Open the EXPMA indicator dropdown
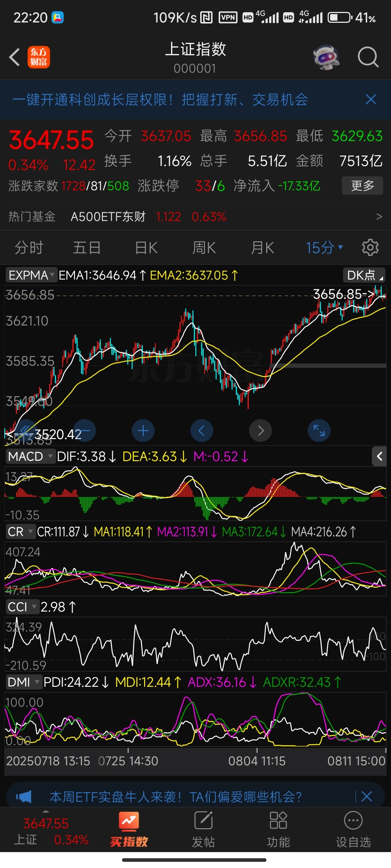Screen dimensions: 391x868 point(31,275)
